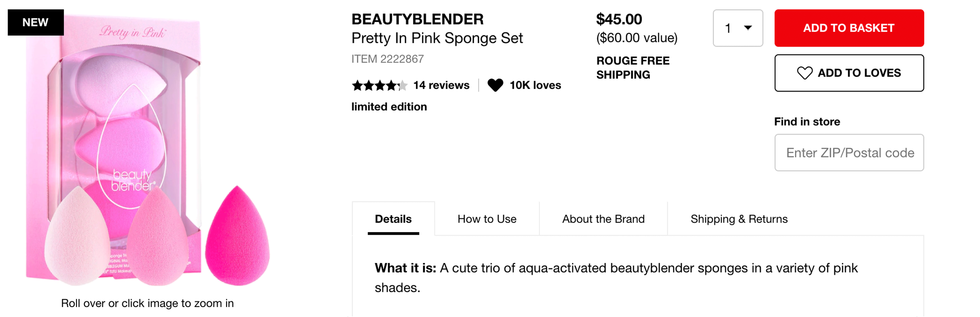This screenshot has width=980, height=317.
Task: Click the BEAUTYBLENDER brand name link
Action: (417, 19)
